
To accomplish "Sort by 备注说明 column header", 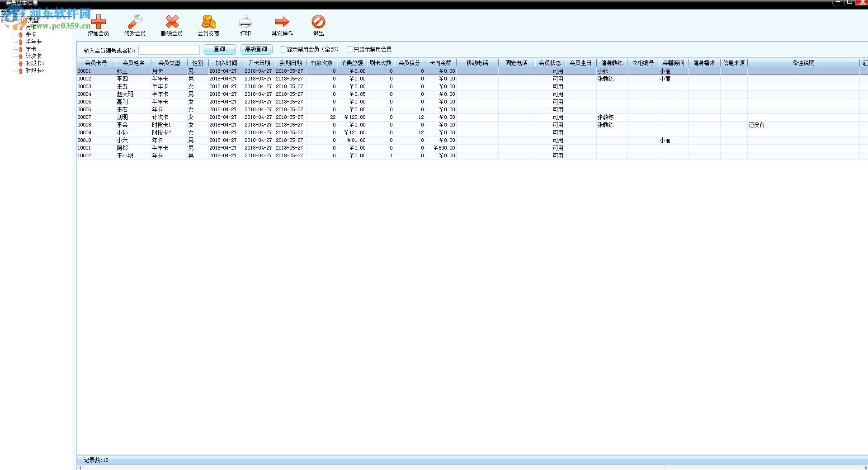I will coord(803,63).
